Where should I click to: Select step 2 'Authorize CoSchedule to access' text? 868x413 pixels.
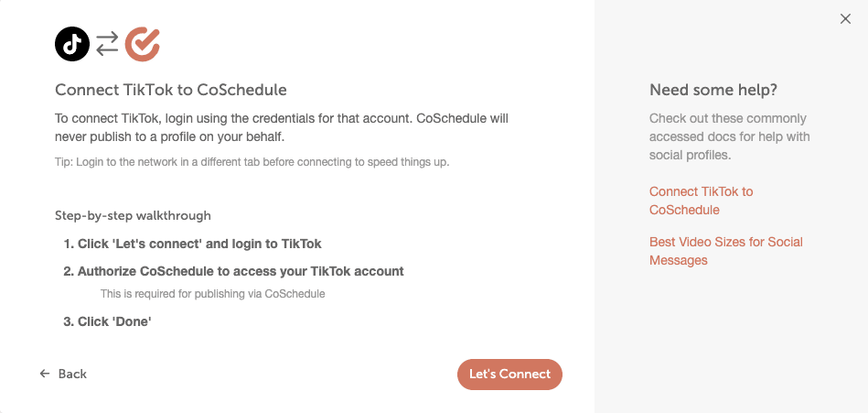(233, 272)
